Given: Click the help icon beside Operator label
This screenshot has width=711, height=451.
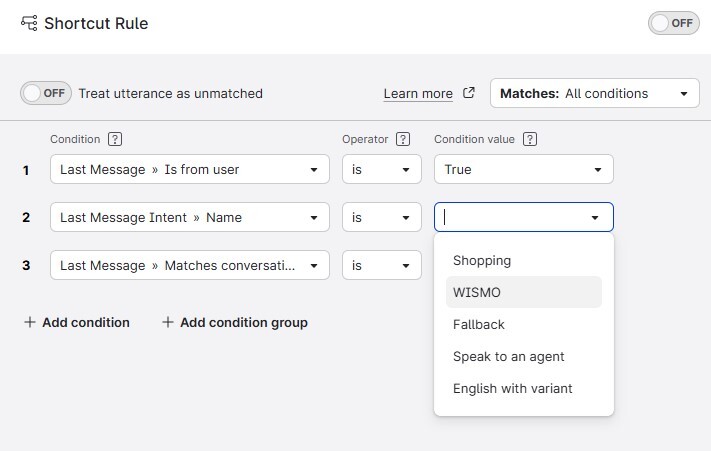Looking at the screenshot, I should 403,140.
